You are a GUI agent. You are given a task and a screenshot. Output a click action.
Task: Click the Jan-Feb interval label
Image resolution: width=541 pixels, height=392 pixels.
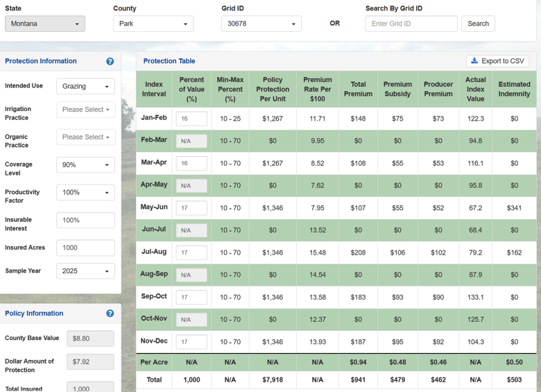154,118
